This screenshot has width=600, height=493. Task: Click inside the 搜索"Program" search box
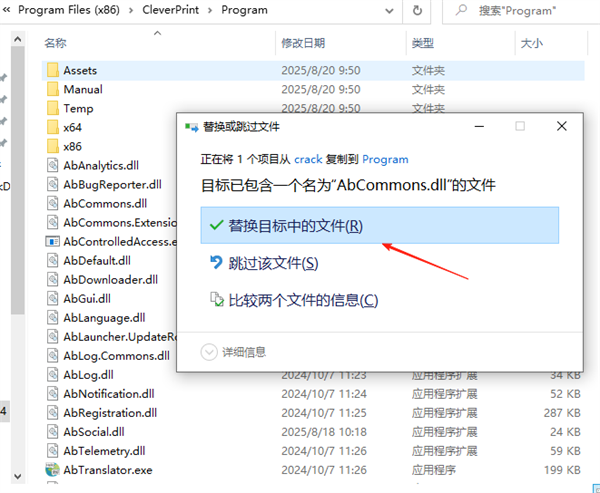(521, 11)
